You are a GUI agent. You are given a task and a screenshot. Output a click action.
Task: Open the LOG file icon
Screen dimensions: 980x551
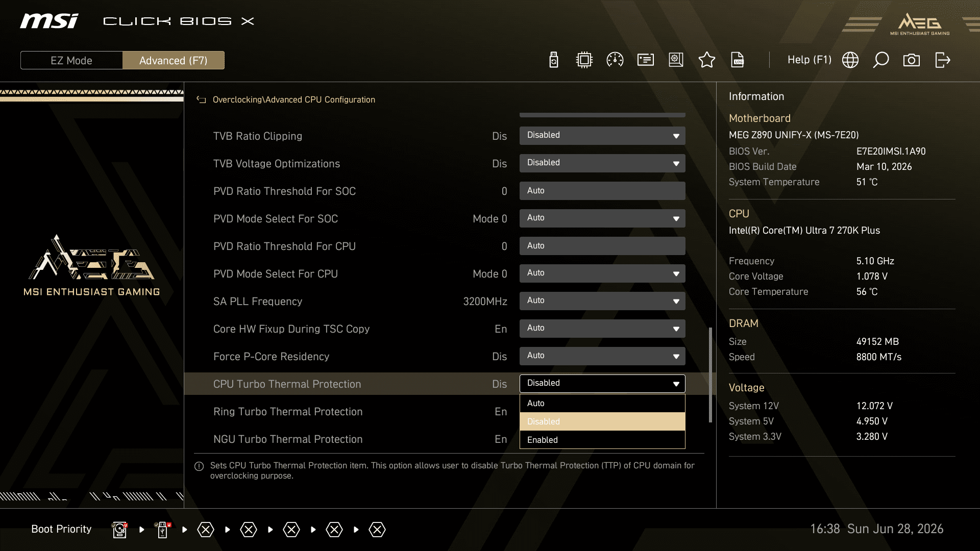pos(738,60)
